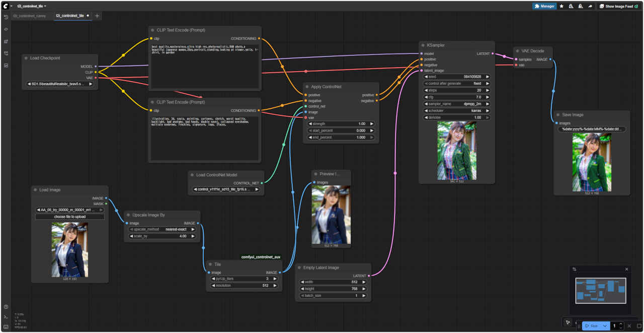
Task: Click the share arrow icon in top bar
Action: (x=590, y=6)
